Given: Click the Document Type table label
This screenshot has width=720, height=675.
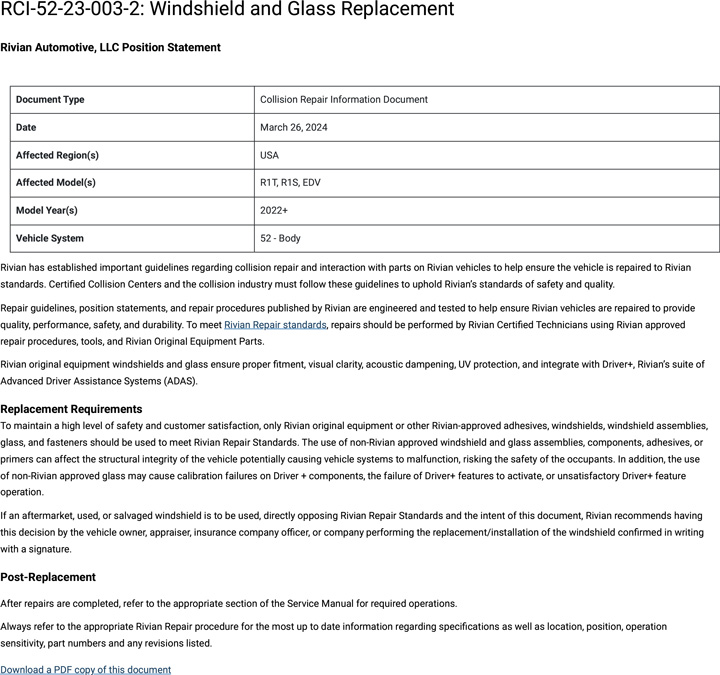Looking at the screenshot, I should tap(50, 100).
